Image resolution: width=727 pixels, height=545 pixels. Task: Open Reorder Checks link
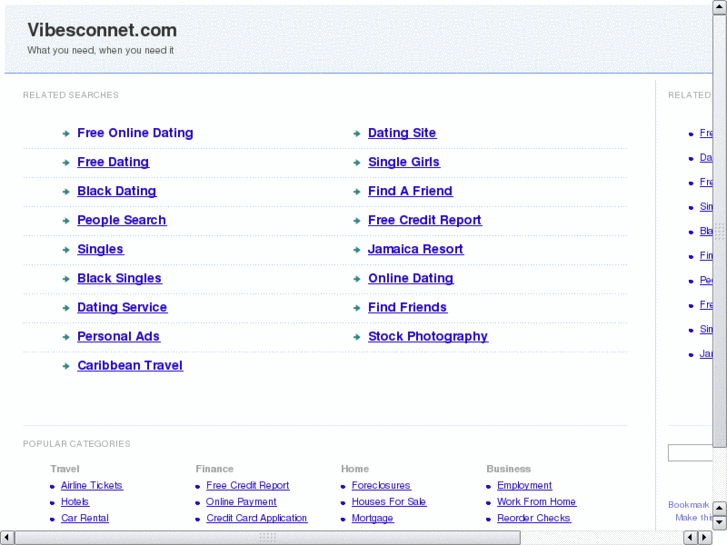(534, 518)
